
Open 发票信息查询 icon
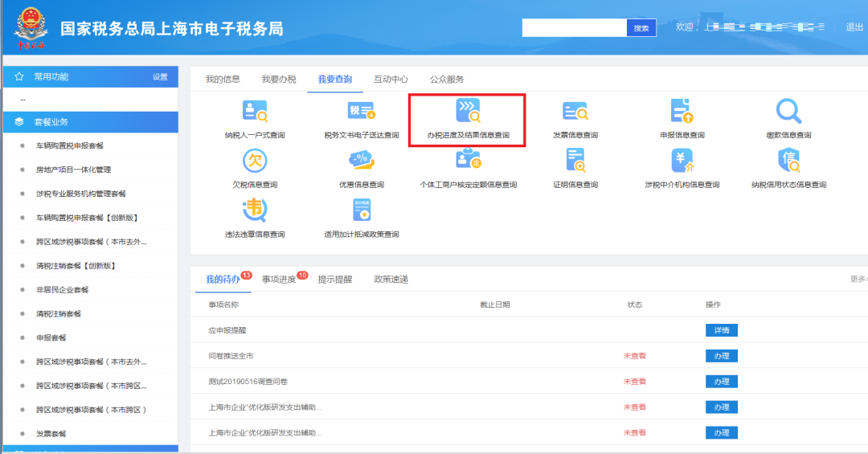pos(575,111)
